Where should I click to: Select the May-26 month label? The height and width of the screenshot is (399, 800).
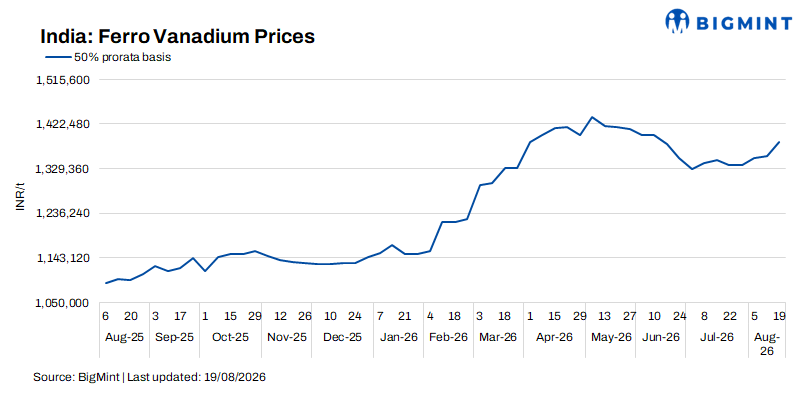click(611, 338)
